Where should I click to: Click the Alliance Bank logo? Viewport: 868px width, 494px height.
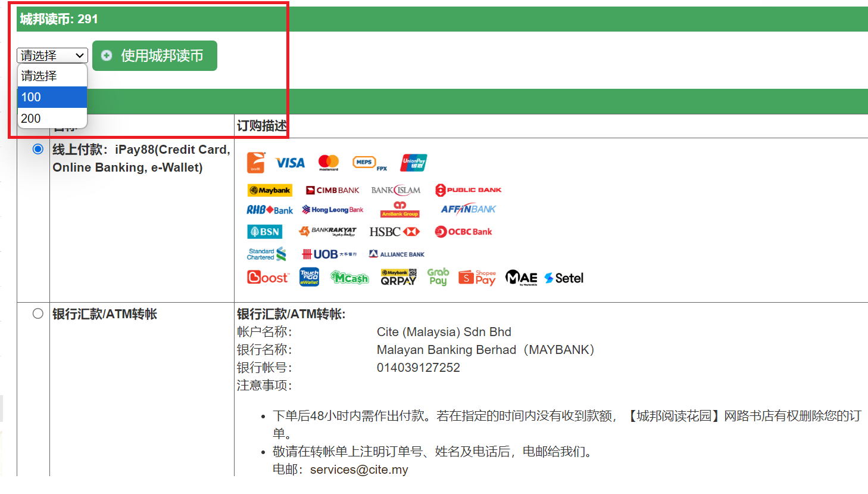tap(396, 254)
